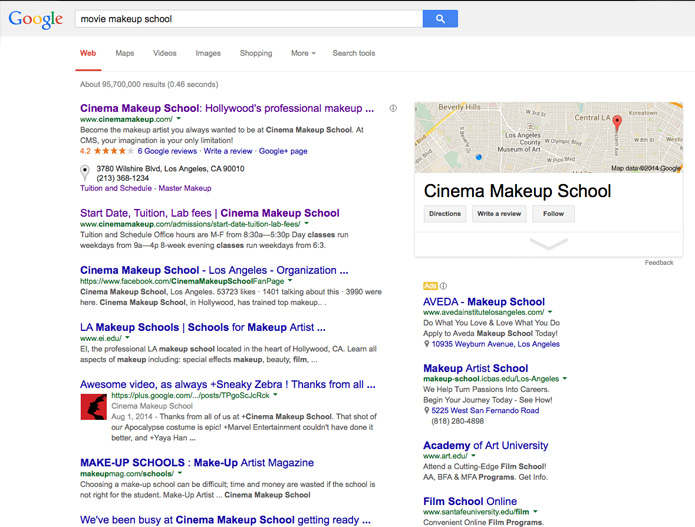Open the Google+ post thumbnail image
The width and height of the screenshot is (695, 527).
(x=94, y=407)
